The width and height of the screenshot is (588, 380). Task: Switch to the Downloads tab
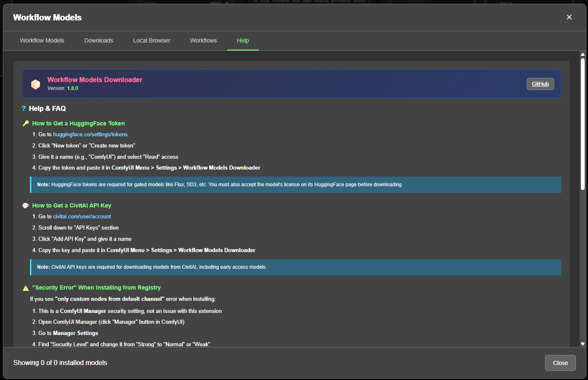99,40
